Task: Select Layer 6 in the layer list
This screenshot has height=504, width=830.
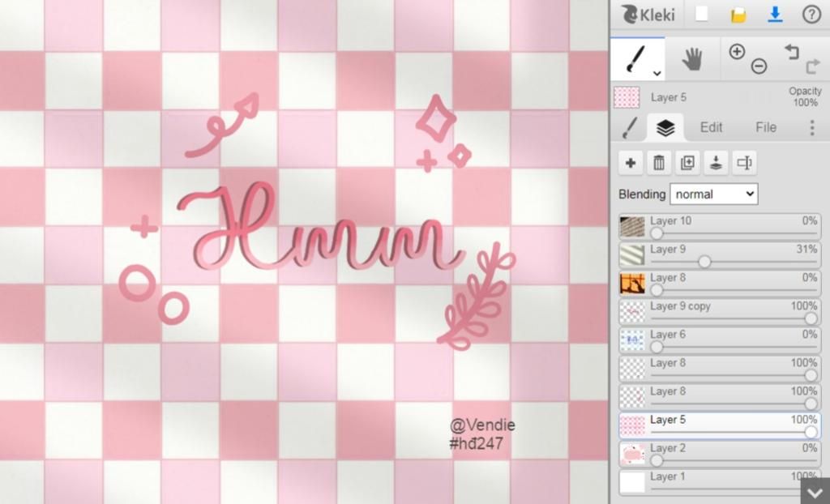Action: pyautogui.click(x=720, y=340)
